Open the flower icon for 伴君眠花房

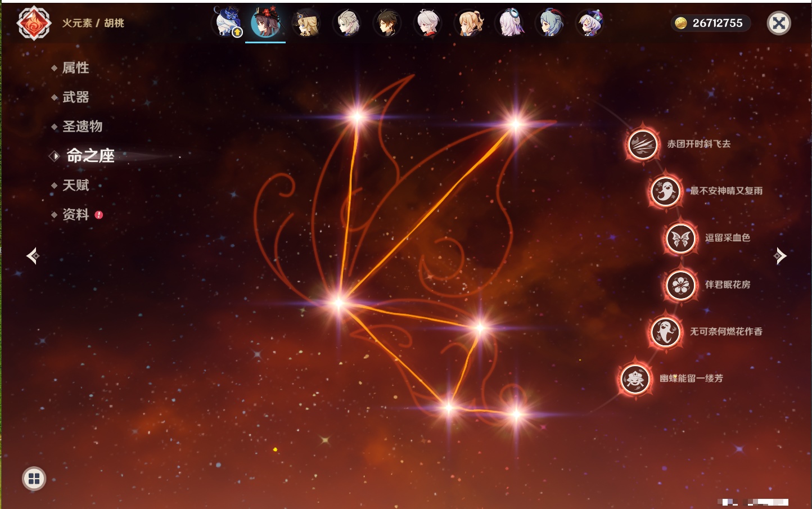680,285
